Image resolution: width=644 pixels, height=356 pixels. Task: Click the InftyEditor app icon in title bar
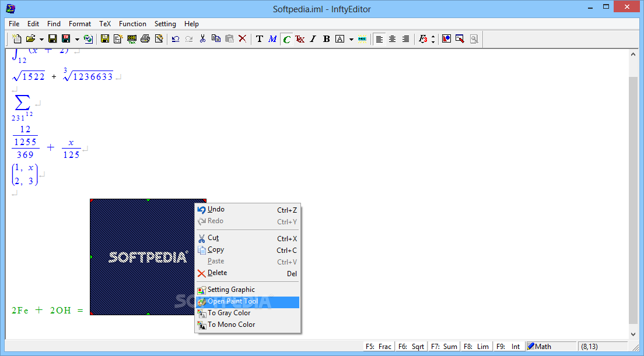point(10,8)
